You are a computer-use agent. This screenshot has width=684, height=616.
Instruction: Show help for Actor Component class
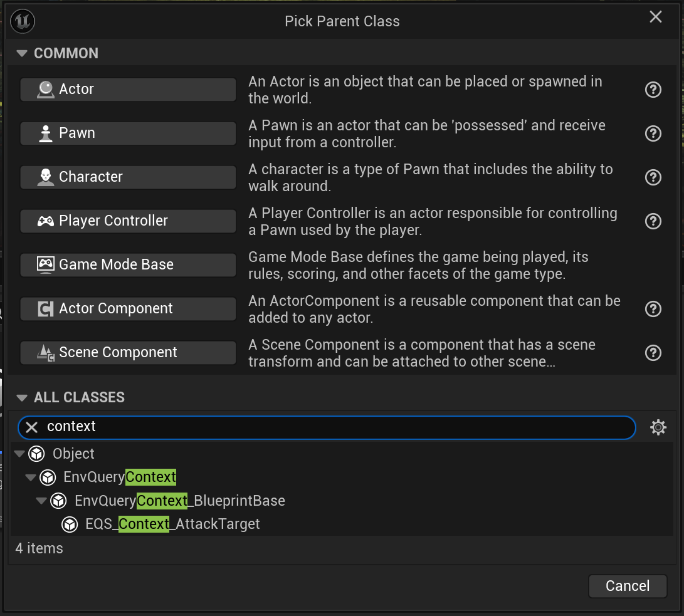[653, 309]
